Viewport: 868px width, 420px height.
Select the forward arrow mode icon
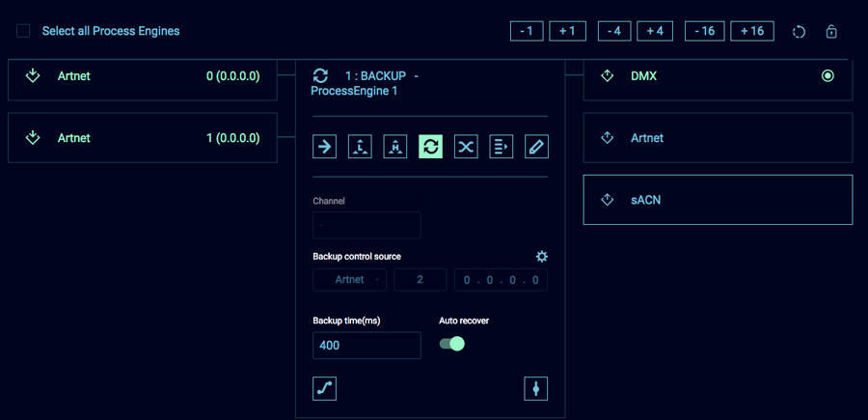point(325,147)
